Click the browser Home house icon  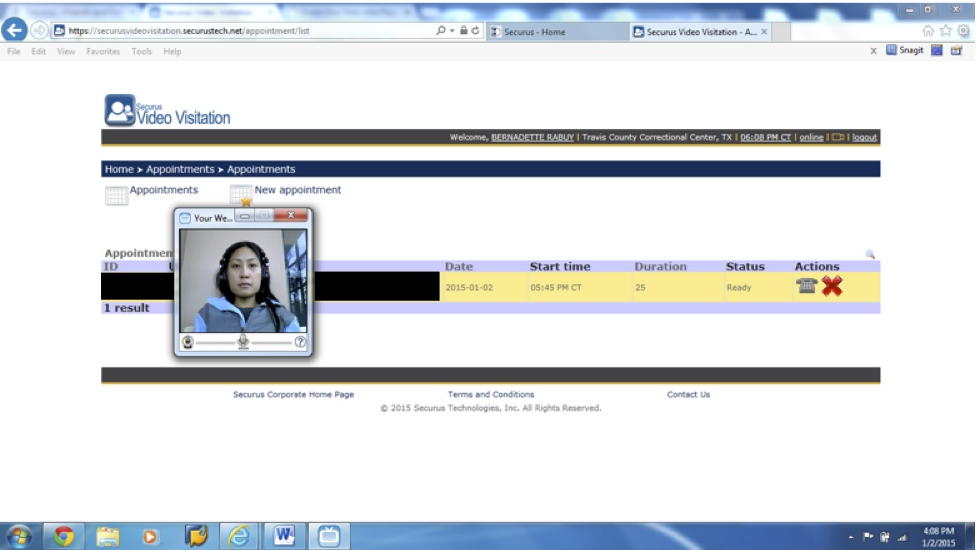[927, 30]
